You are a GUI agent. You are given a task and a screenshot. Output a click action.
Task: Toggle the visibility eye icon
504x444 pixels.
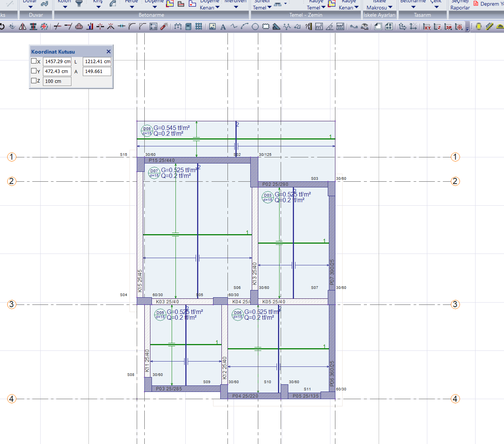click(365, 27)
